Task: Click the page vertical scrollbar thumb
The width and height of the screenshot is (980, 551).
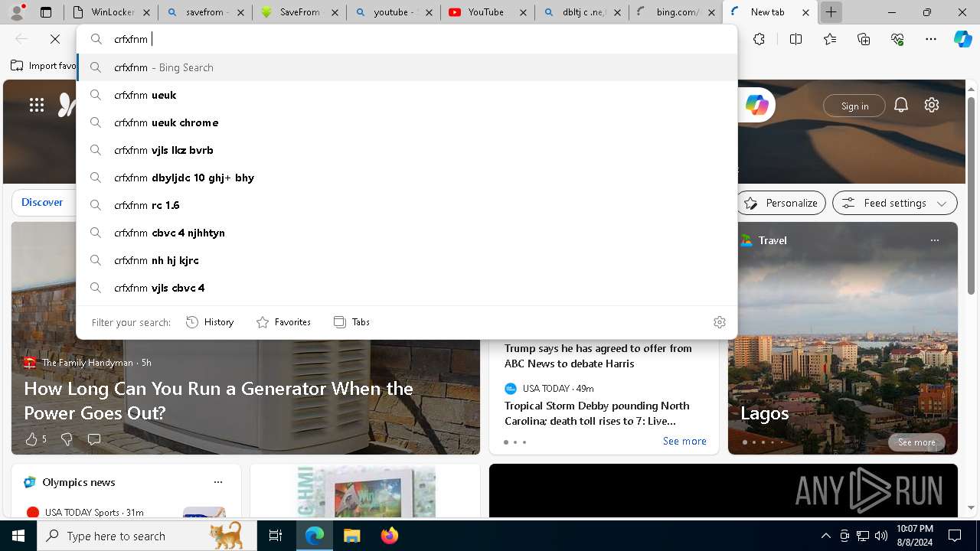Action: pyautogui.click(x=972, y=195)
